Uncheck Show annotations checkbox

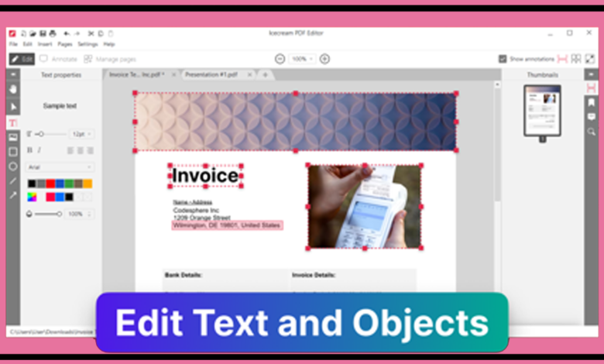coord(503,59)
